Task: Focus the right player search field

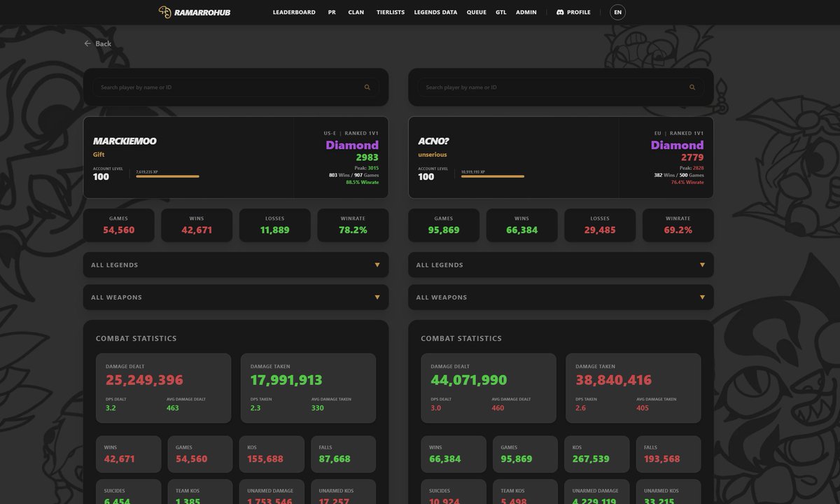Action: pyautogui.click(x=561, y=87)
